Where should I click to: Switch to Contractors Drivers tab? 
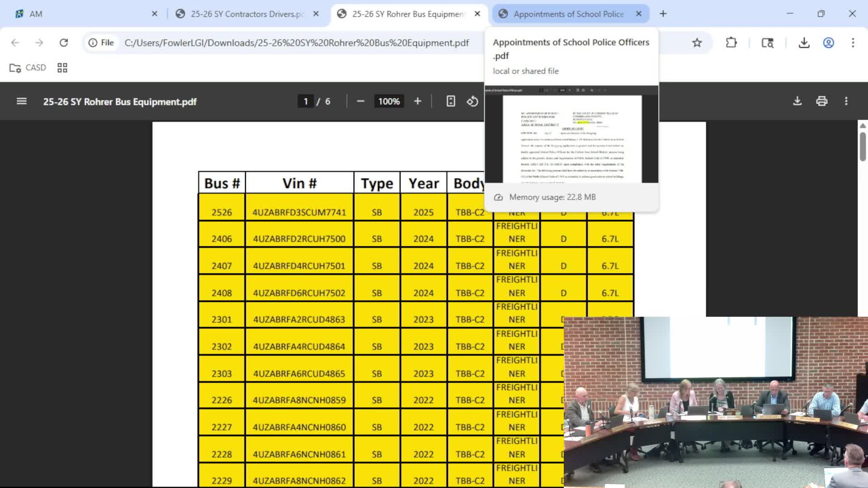(246, 14)
